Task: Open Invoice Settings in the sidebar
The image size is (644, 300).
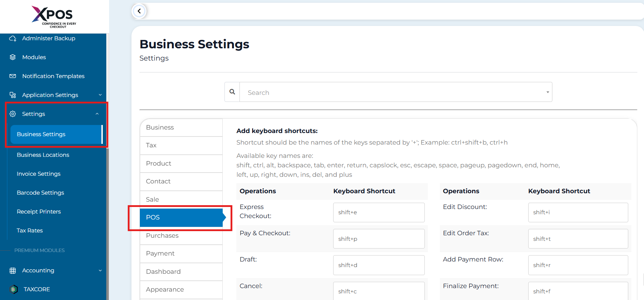Action: [38, 174]
